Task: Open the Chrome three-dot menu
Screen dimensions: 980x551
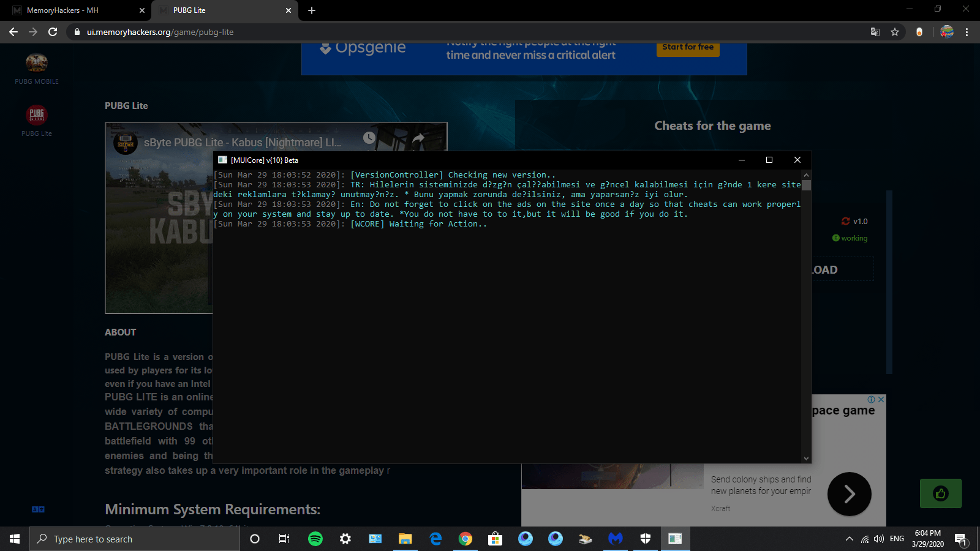Action: (967, 32)
